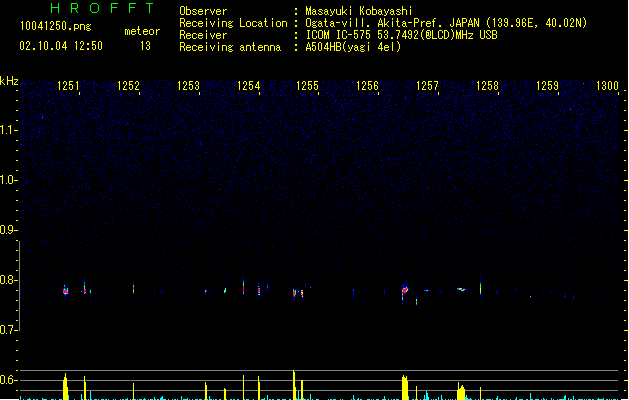Click the meteor count value 13
Screen dimensions: 629x400
click(145, 46)
